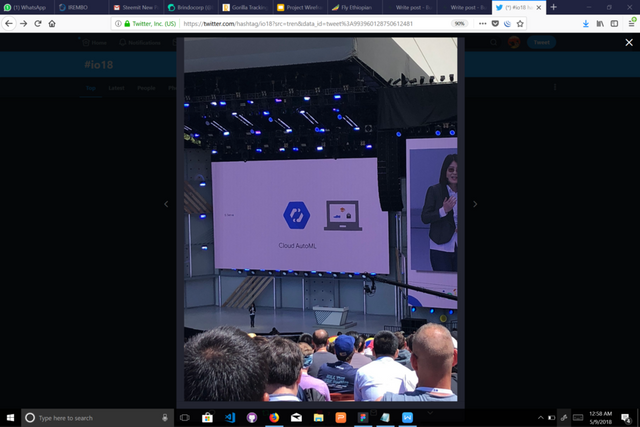This screenshot has height=427, width=640.
Task: Activate Cortana microphone in search box
Action: (x=165, y=418)
